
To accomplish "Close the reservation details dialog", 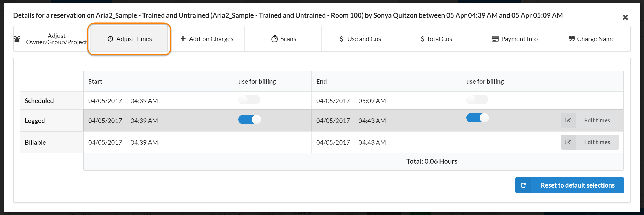I will (x=625, y=17).
